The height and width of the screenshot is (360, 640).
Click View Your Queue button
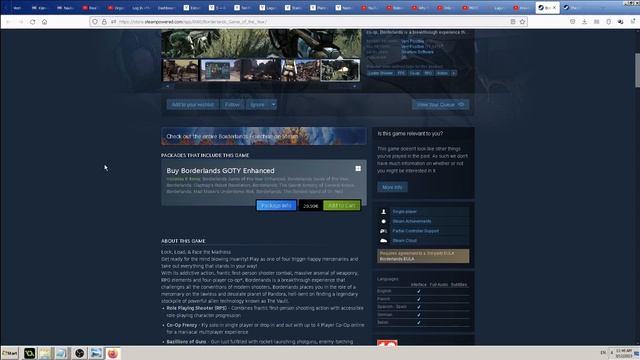point(440,104)
